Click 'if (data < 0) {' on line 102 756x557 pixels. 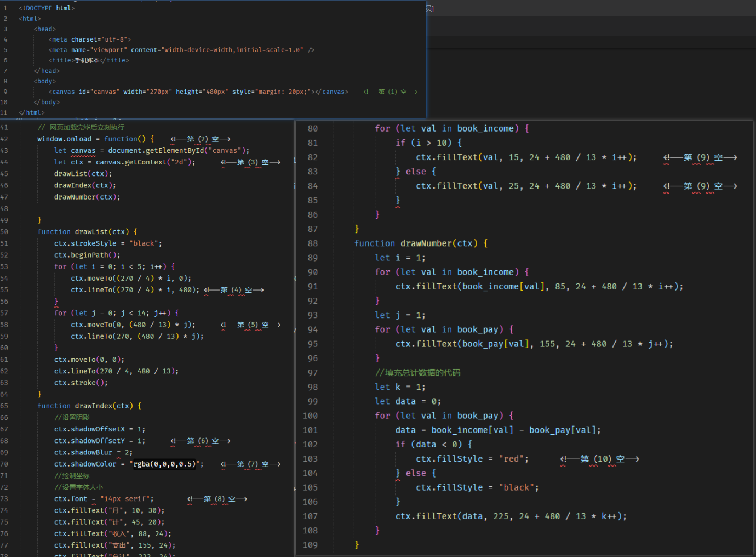[x=433, y=444]
